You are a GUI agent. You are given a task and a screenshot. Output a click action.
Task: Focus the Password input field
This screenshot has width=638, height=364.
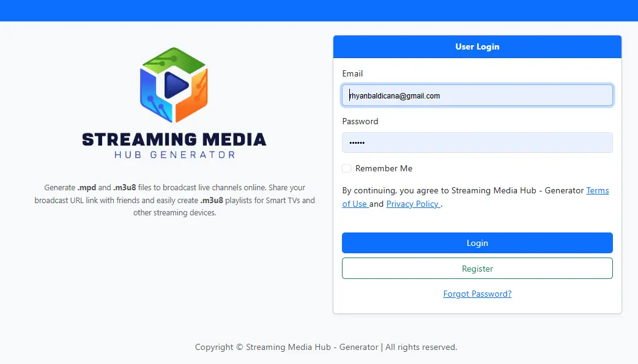pos(477,143)
